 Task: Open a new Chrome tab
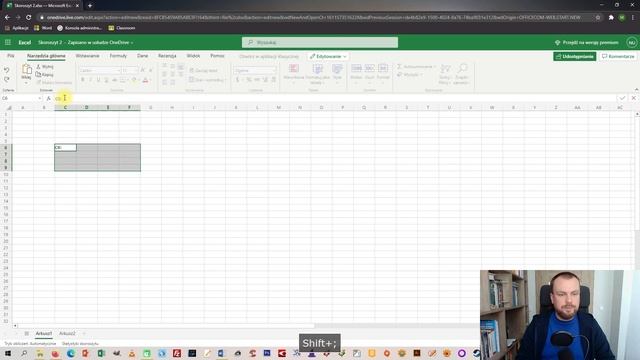pos(90,6)
